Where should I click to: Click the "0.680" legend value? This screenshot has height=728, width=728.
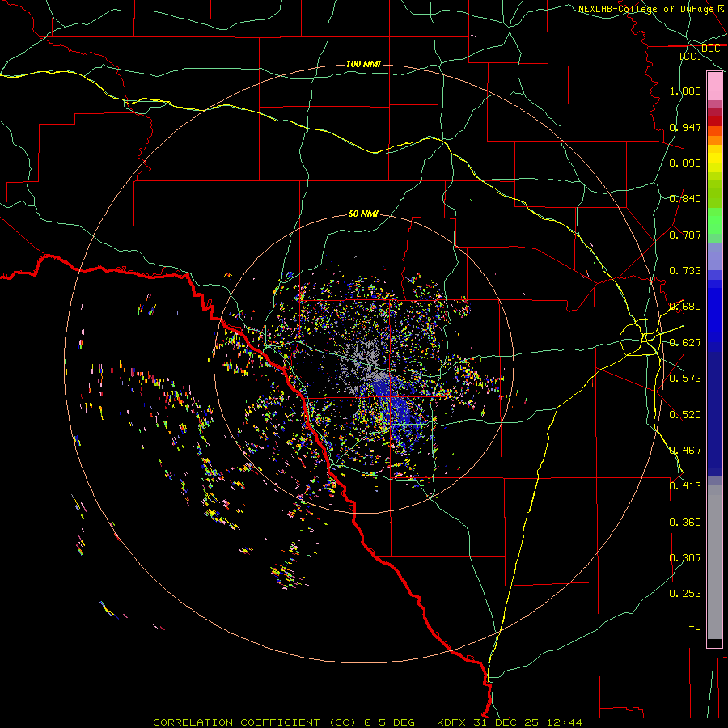(685, 307)
